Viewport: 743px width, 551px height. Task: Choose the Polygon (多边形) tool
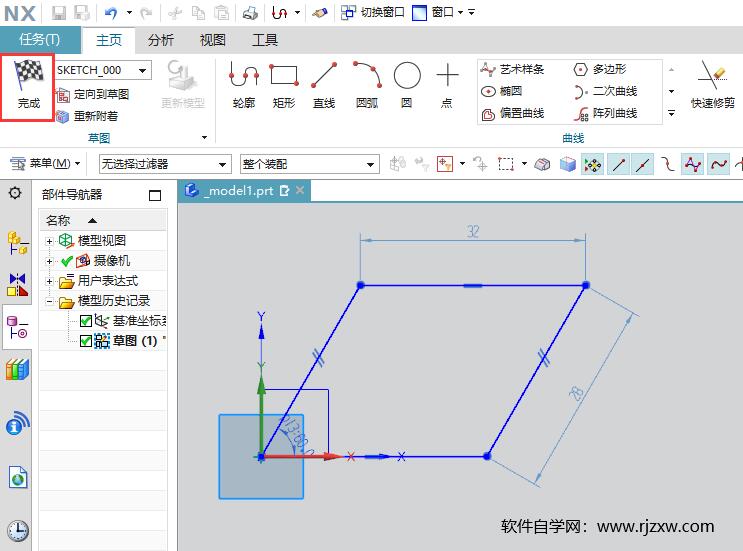[x=600, y=69]
